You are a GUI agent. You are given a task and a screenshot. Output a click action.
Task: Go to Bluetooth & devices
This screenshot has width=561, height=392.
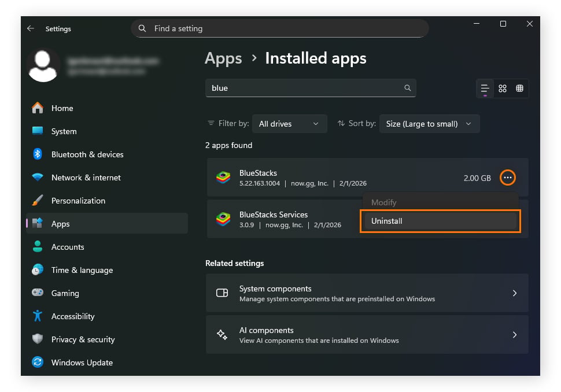pyautogui.click(x=106, y=154)
